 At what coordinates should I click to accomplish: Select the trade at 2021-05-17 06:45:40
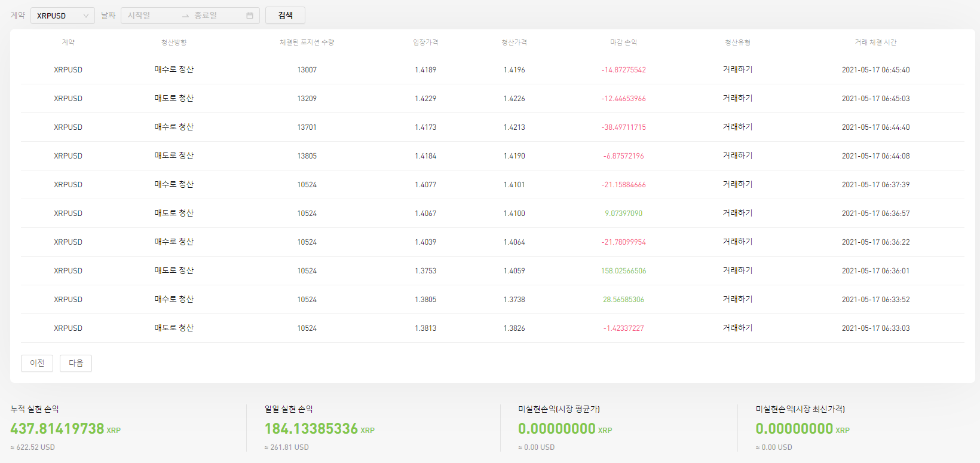coord(875,70)
